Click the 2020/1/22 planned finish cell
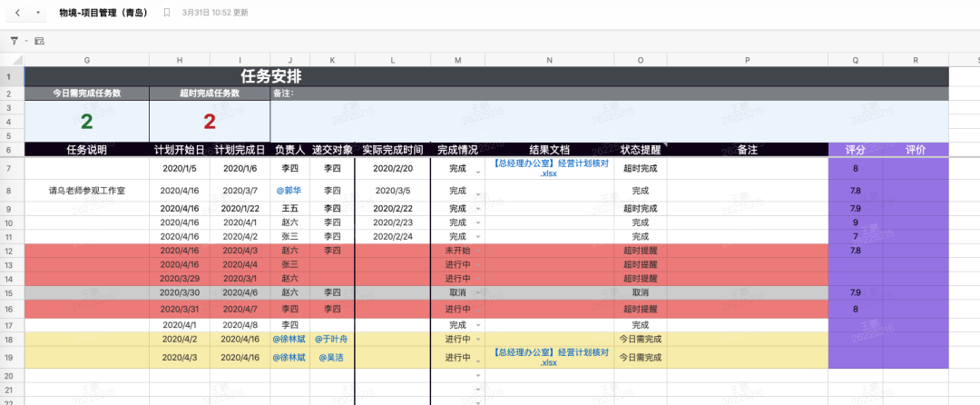This screenshot has width=980, height=405. click(x=240, y=208)
